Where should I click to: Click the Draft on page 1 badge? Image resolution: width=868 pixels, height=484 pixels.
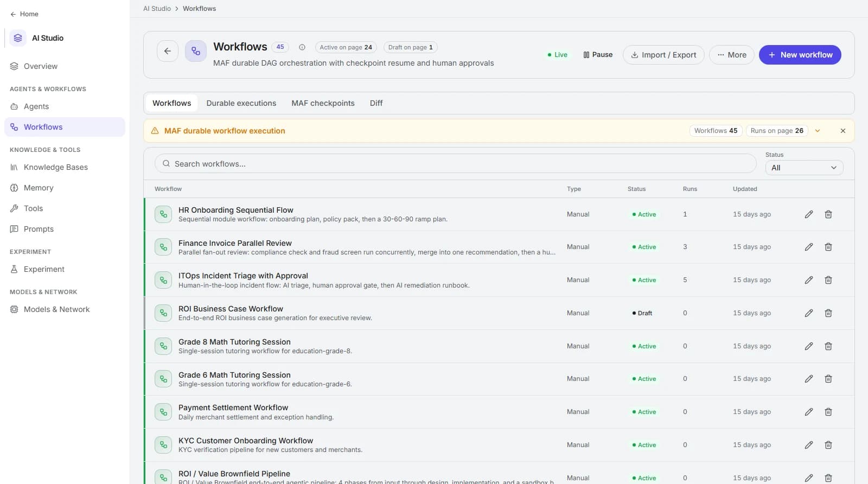point(410,47)
